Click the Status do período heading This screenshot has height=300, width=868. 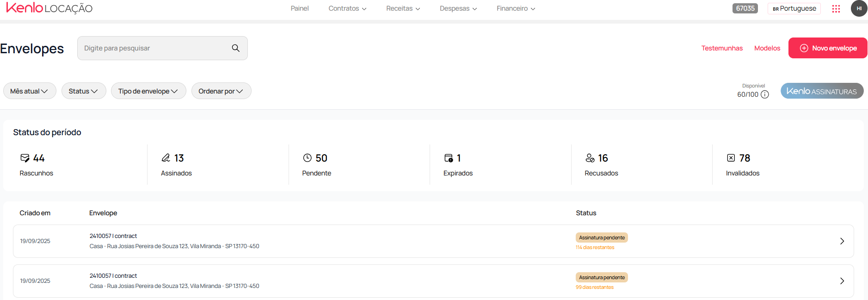pyautogui.click(x=47, y=132)
